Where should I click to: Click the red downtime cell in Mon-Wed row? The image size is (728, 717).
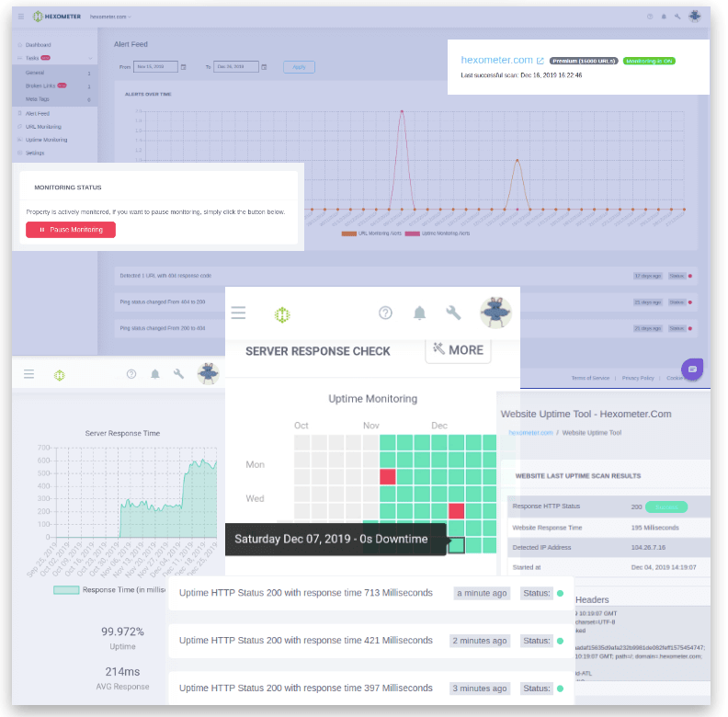point(388,477)
